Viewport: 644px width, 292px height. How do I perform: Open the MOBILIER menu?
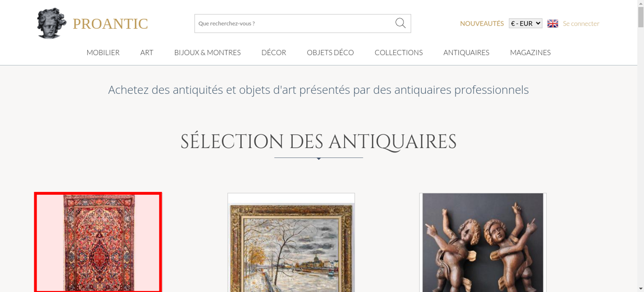(x=103, y=52)
